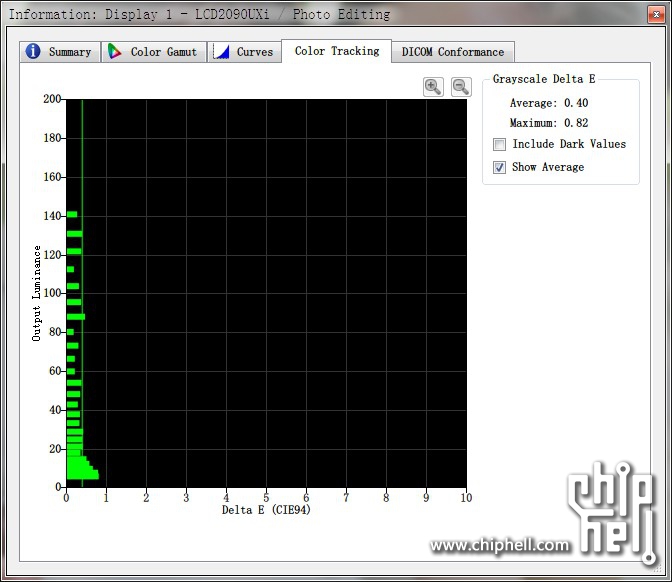
Task: Zoom in on the Delta E chart
Action: [x=433, y=87]
